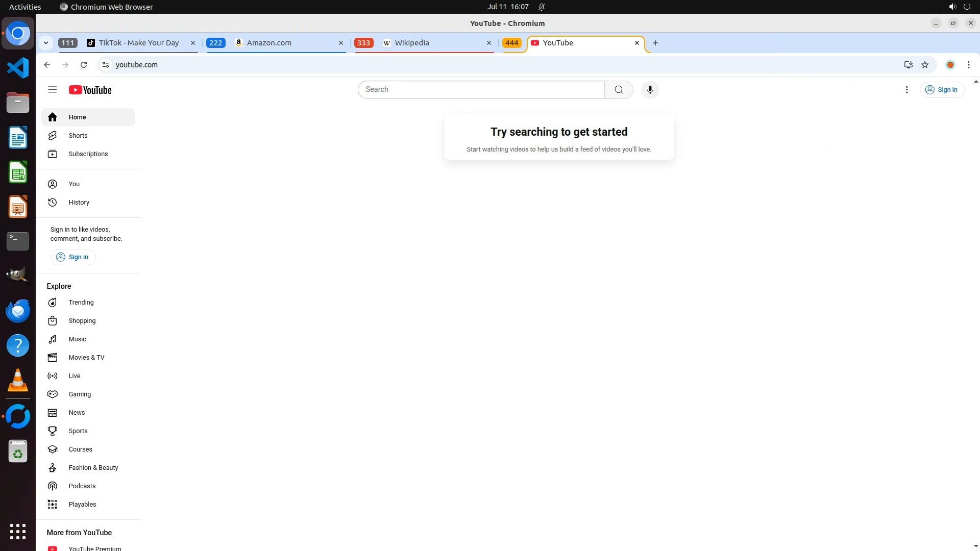Bookmark this page with the star icon
The width and height of the screenshot is (980, 551).
click(x=925, y=65)
